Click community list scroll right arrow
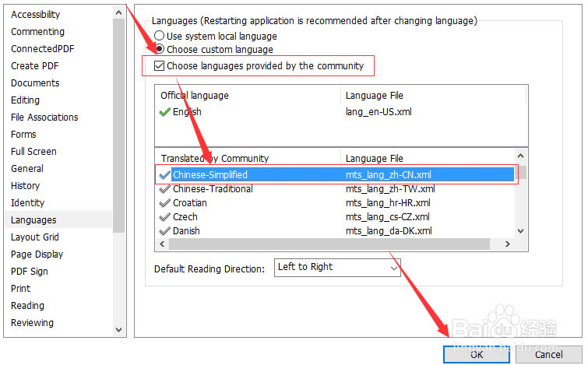Image resolution: width=588 pixels, height=365 pixels. tap(507, 244)
